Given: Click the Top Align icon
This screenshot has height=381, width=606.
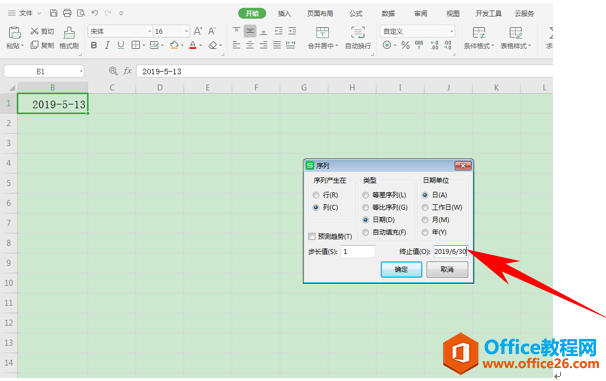Looking at the screenshot, I should point(237,31).
